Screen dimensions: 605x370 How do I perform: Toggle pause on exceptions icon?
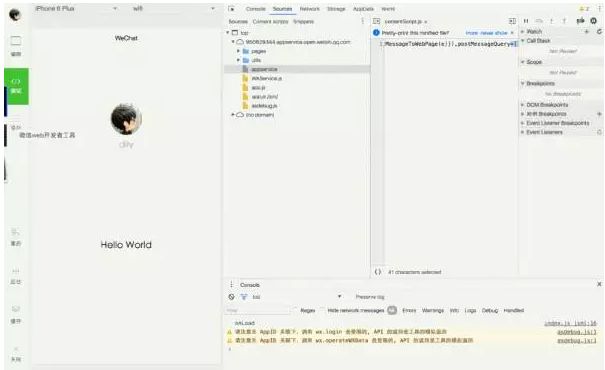coord(593,21)
